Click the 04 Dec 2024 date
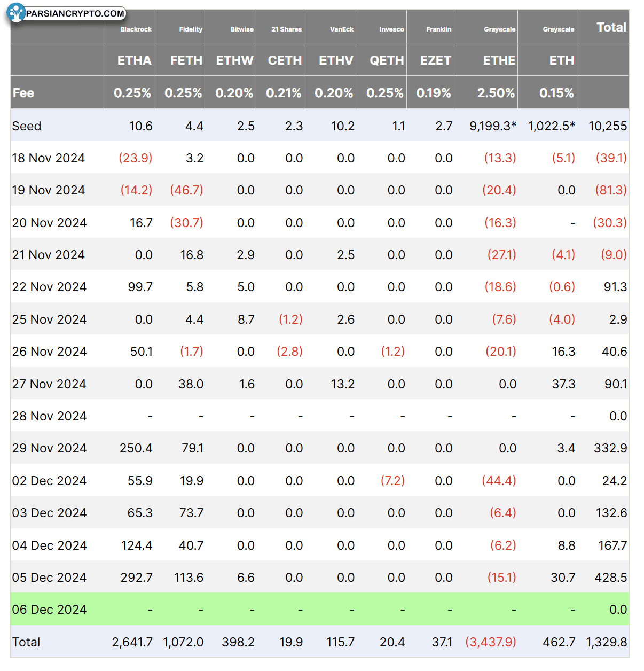This screenshot has width=644, height=671. click(49, 545)
